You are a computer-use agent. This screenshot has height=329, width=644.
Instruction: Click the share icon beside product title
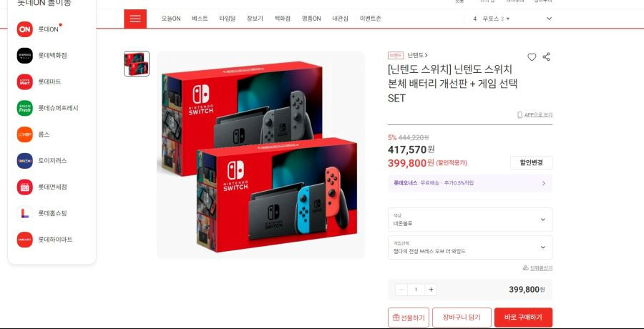tap(546, 57)
